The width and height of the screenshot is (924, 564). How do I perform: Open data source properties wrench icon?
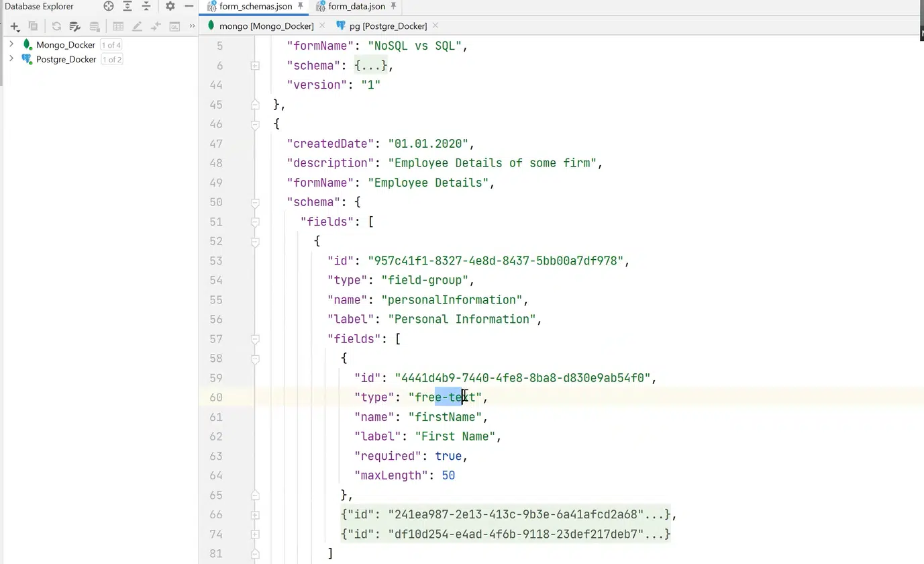[x=75, y=26]
